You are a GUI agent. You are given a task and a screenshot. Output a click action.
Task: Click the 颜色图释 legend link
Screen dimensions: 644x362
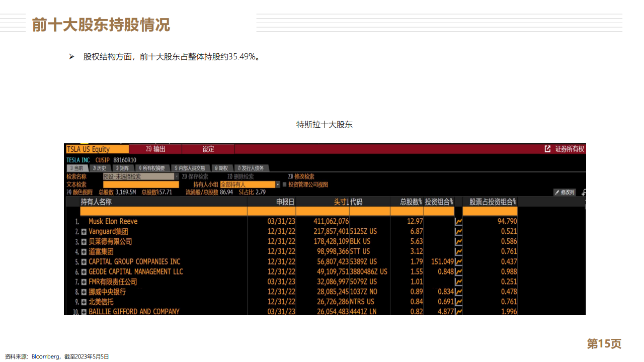79,192
